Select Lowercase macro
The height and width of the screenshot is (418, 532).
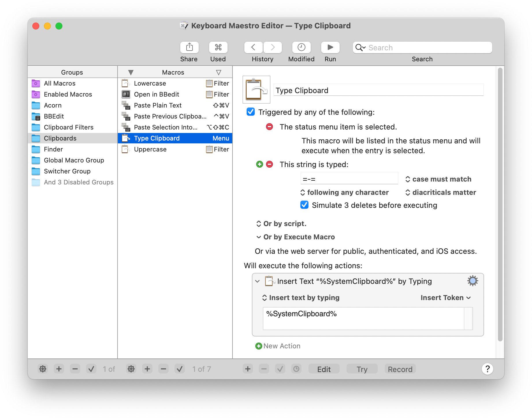tap(175, 83)
